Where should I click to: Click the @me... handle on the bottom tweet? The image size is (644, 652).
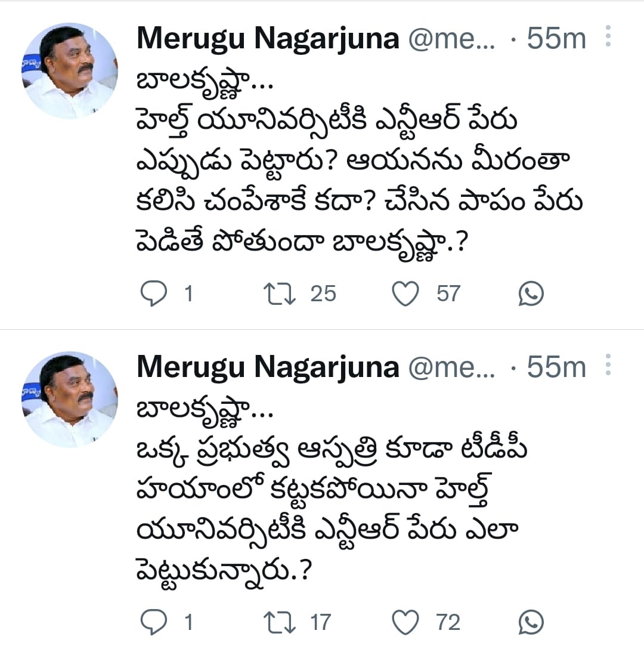(x=451, y=368)
